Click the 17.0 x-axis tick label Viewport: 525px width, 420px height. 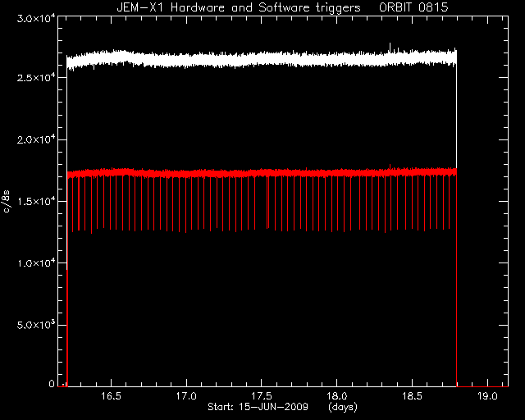click(x=186, y=396)
